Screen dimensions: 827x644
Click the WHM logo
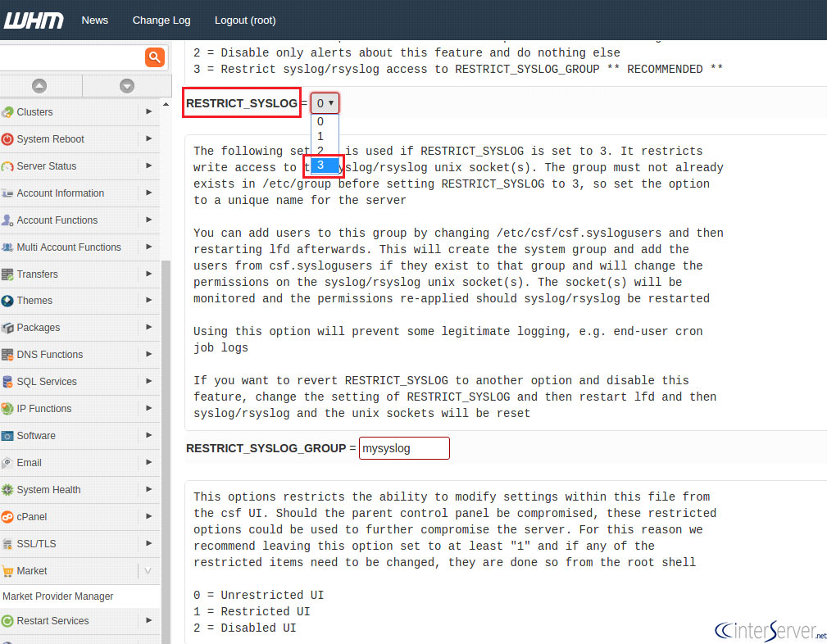34,20
